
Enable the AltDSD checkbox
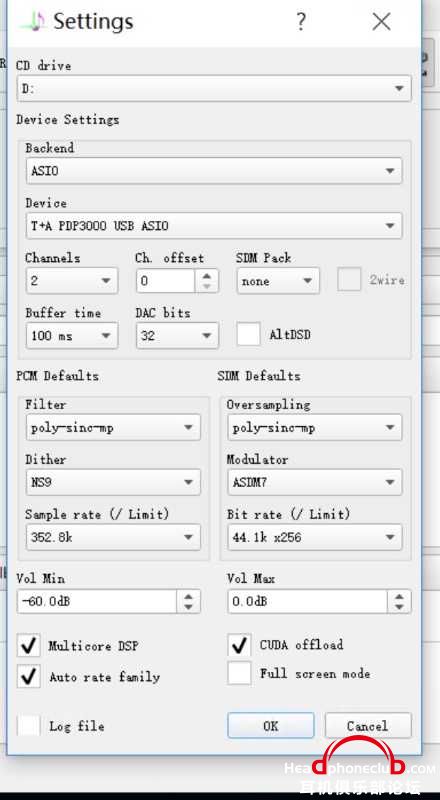(x=249, y=334)
